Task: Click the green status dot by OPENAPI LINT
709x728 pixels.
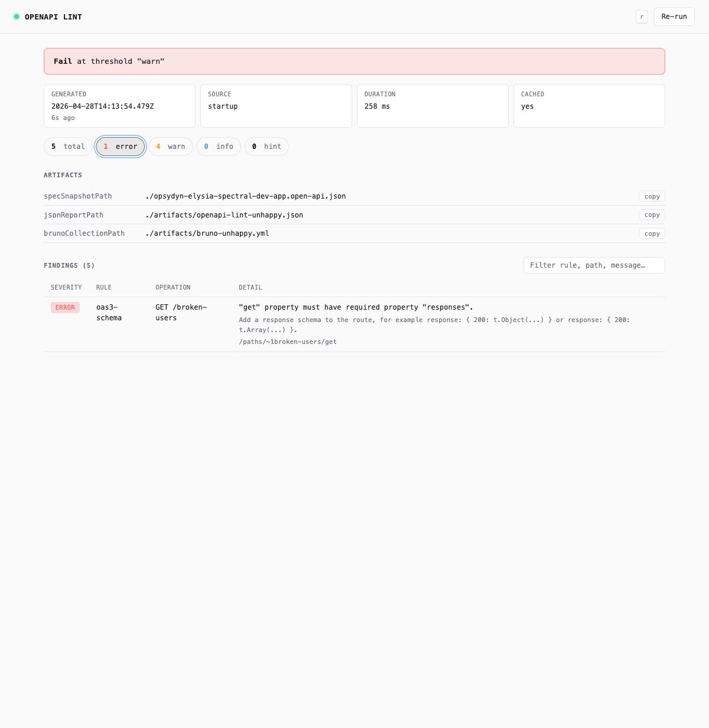Action: coord(17,17)
